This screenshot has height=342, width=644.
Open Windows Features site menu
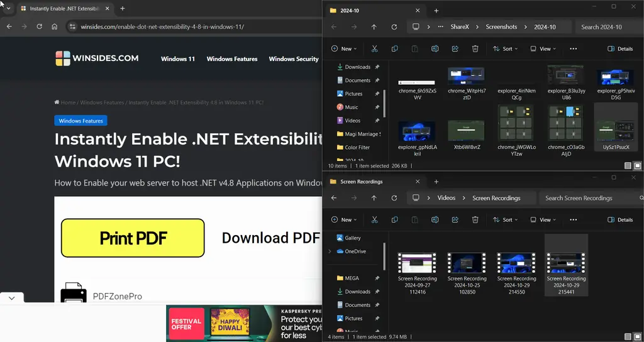(x=232, y=58)
